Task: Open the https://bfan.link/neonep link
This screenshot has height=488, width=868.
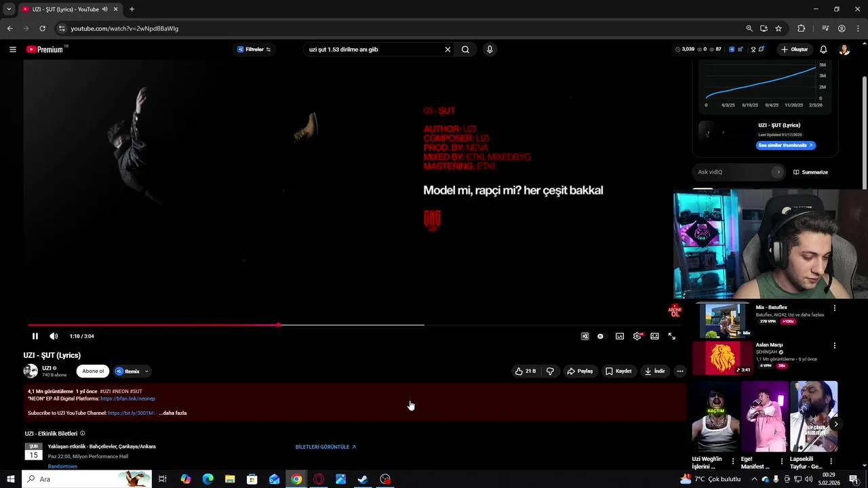Action: coord(127,399)
